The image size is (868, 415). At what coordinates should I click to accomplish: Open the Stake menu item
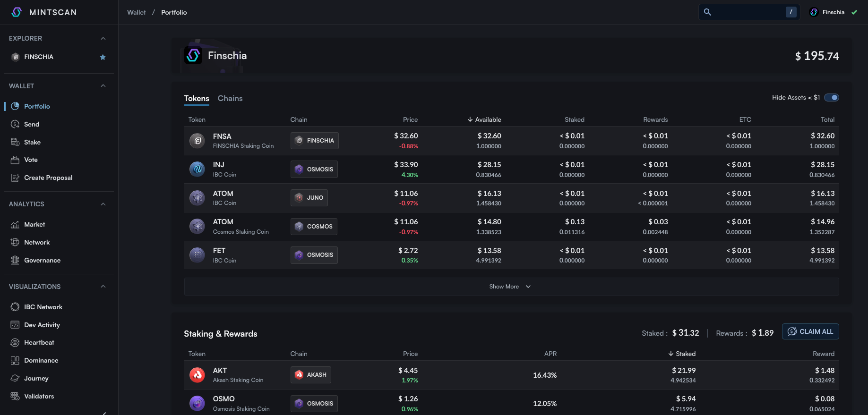click(x=32, y=142)
